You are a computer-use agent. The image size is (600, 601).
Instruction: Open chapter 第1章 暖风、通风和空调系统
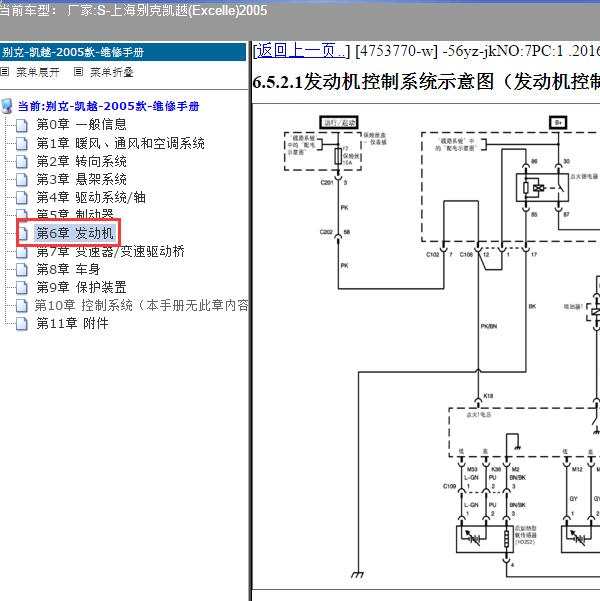[x=120, y=143]
